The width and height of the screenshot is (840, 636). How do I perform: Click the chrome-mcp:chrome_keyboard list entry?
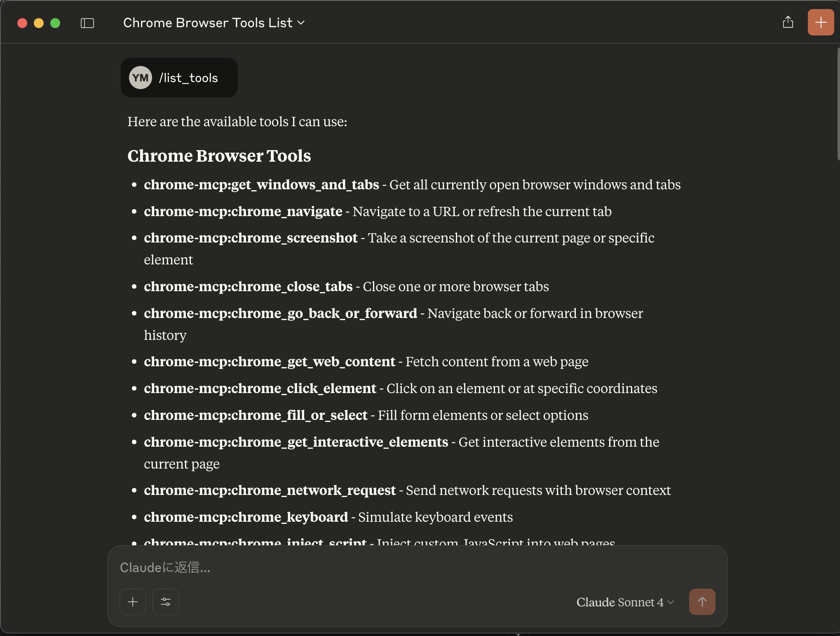tap(246, 517)
